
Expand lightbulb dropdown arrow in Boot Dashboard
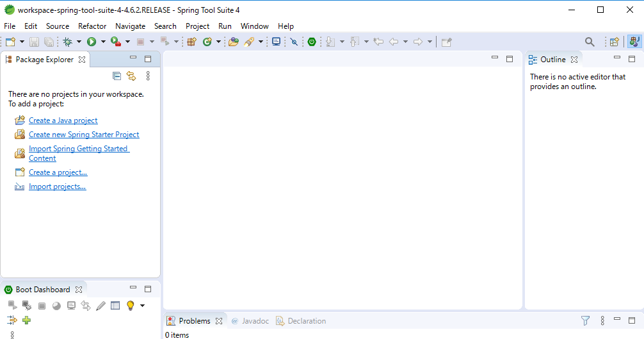tap(142, 306)
